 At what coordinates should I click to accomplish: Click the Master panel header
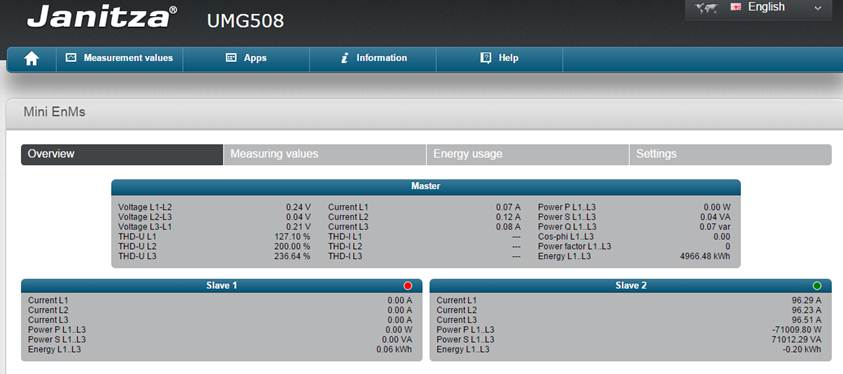(x=426, y=186)
